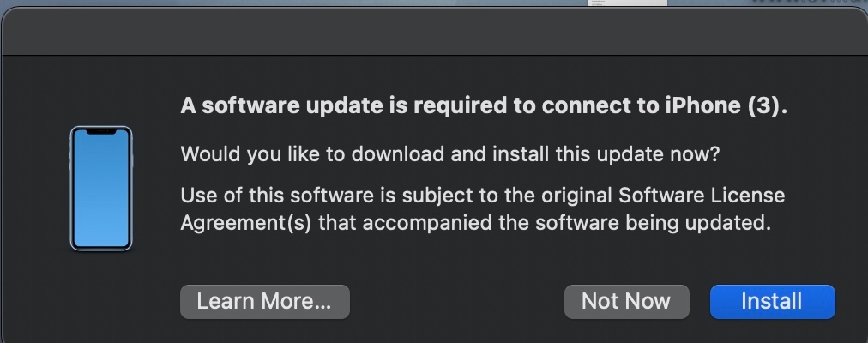Click the notch on the iPhone icon
The image size is (868, 343).
(101, 133)
